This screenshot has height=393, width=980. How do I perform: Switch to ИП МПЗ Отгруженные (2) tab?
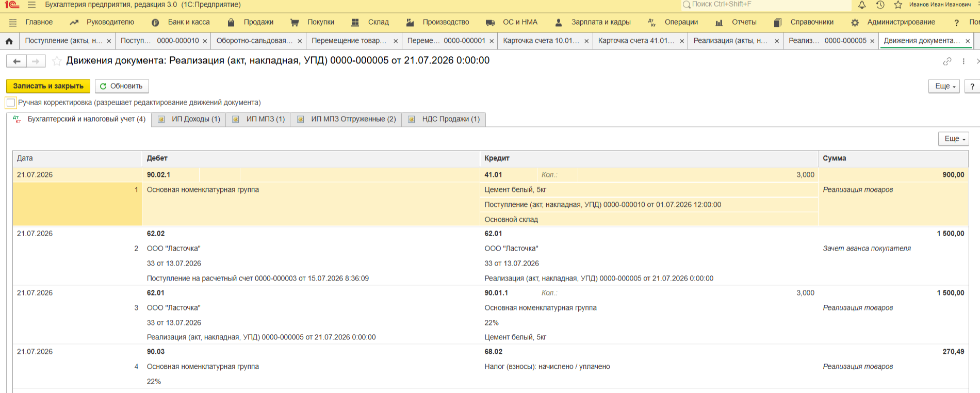(347, 119)
